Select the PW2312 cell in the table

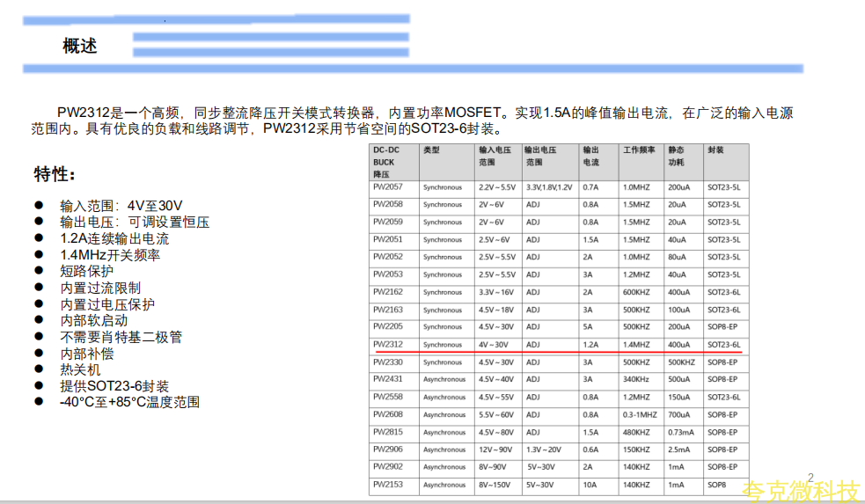coord(387,345)
